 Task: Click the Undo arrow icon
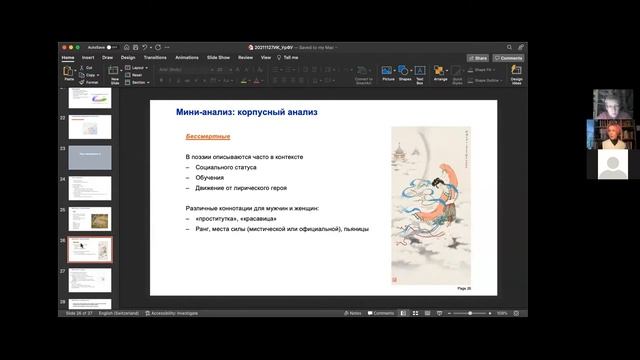tap(144, 47)
